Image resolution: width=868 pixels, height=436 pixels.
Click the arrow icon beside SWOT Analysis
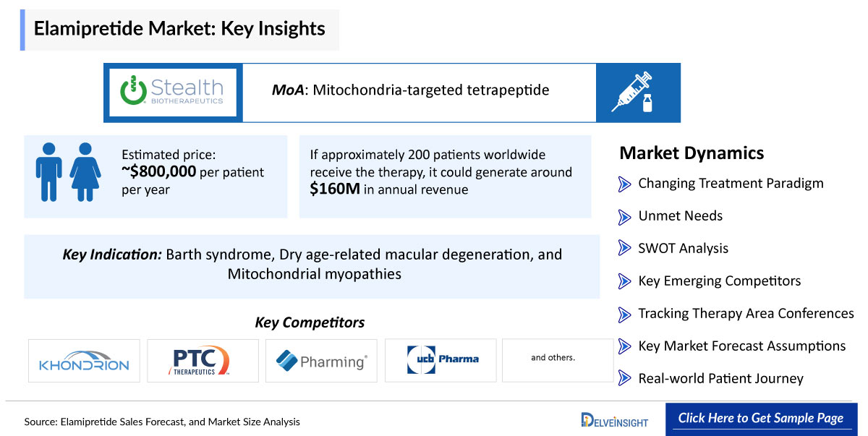pyautogui.click(x=625, y=249)
